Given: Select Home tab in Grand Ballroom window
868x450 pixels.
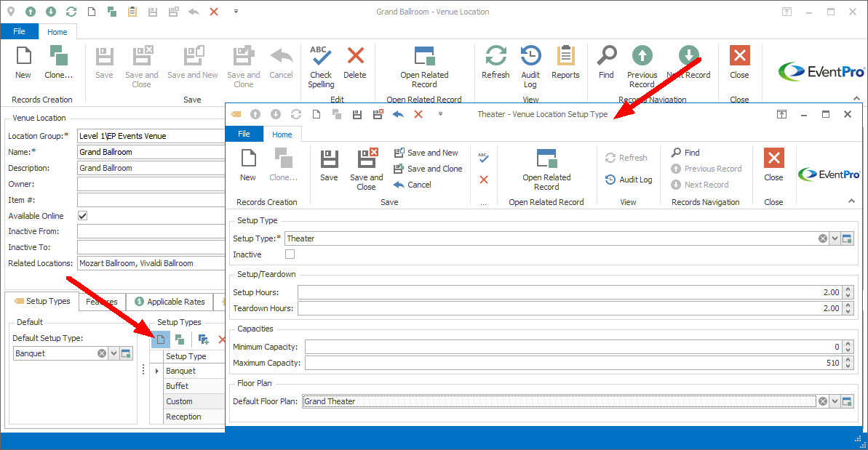Looking at the screenshot, I should click(x=57, y=32).
